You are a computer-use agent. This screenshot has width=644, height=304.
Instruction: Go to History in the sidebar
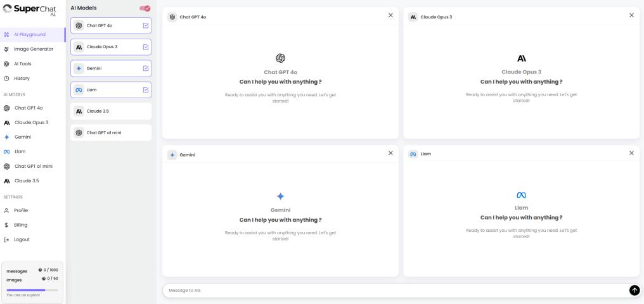[22, 79]
